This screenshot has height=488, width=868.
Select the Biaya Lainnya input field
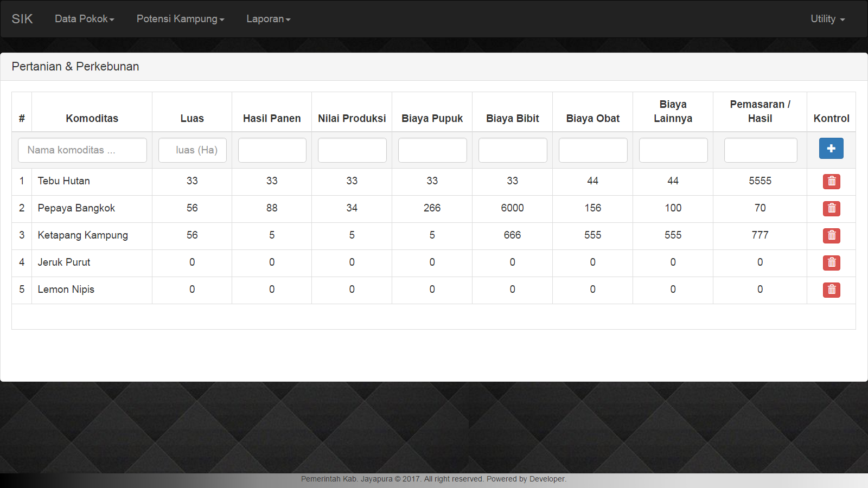pos(673,150)
